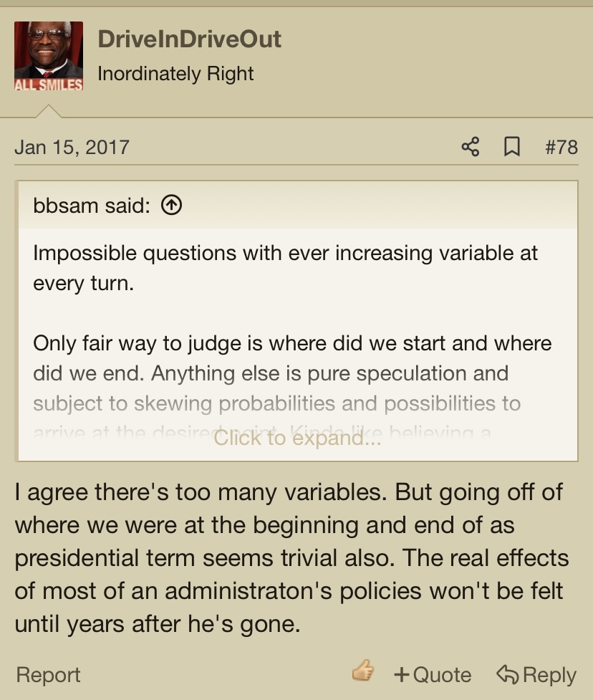Open the post permalink #78
The height and width of the screenshot is (700, 593).
[x=561, y=147]
